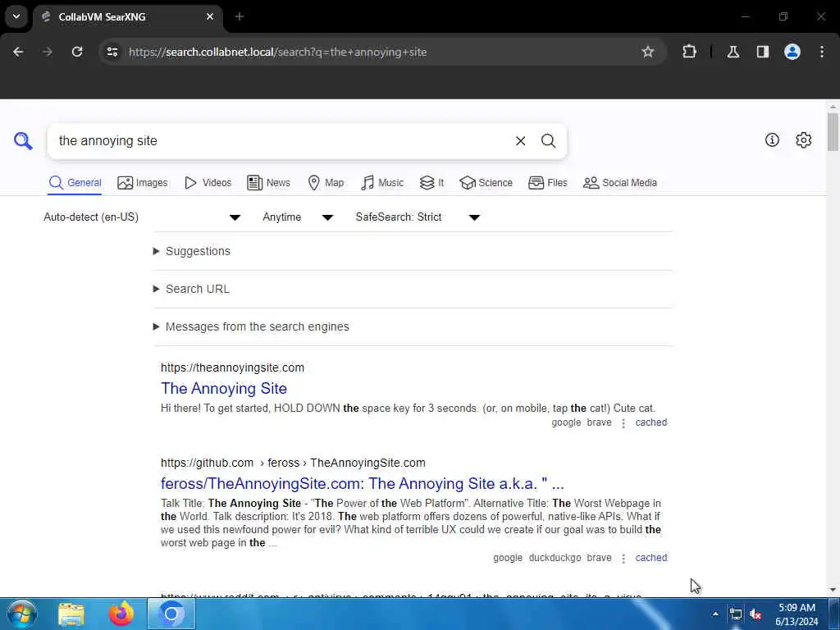Click brave engine label under The Annoying Site

coord(599,422)
